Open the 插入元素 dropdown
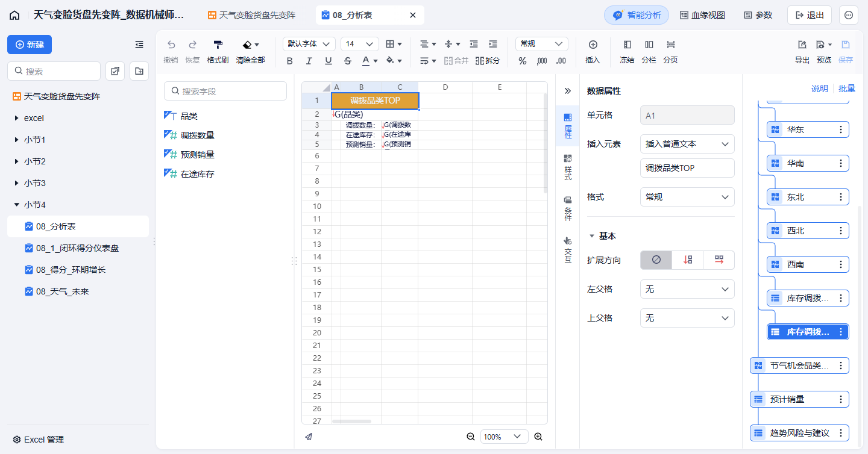Viewport: 868px width, 454px height. coord(687,144)
